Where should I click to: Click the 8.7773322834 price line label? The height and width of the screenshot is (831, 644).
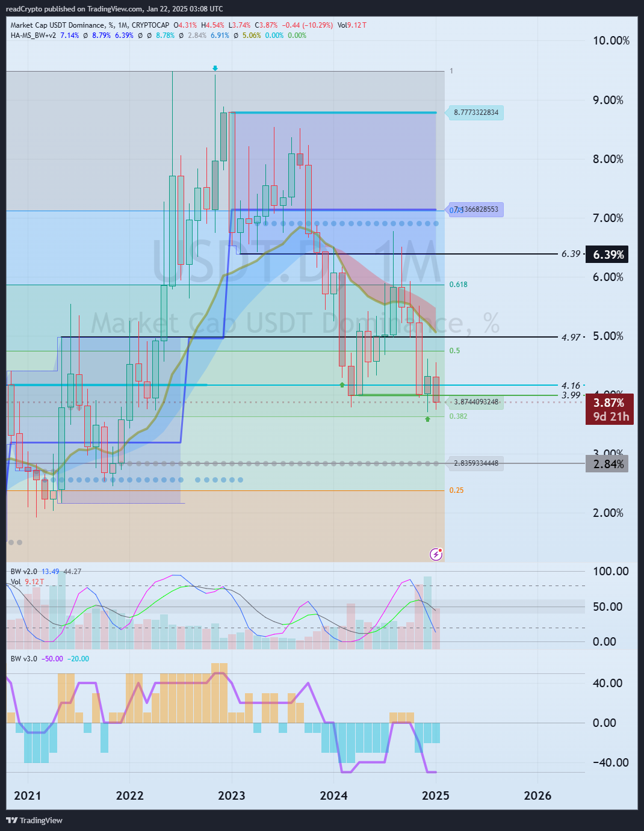coord(476,113)
